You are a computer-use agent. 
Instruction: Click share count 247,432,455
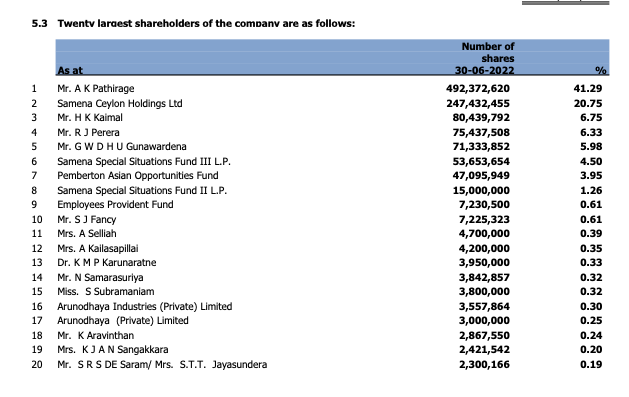point(478,103)
